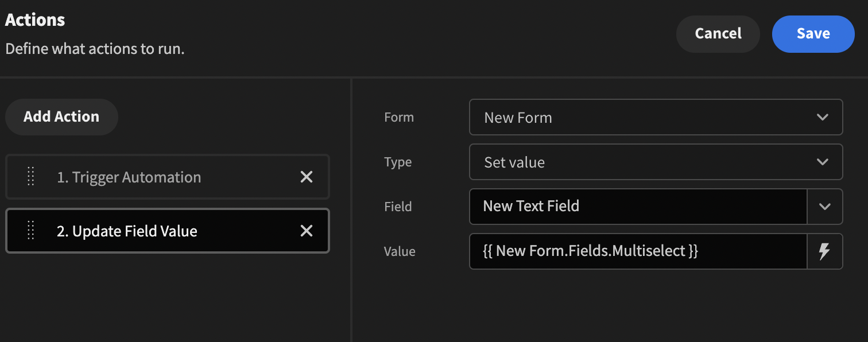Select the Trigger Automation action item

[129, 177]
